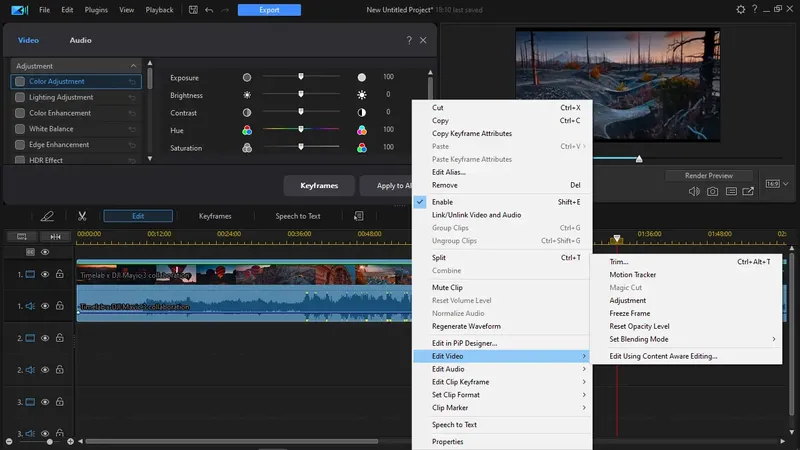Click the Keyframes button in adjustment panel

click(x=319, y=186)
